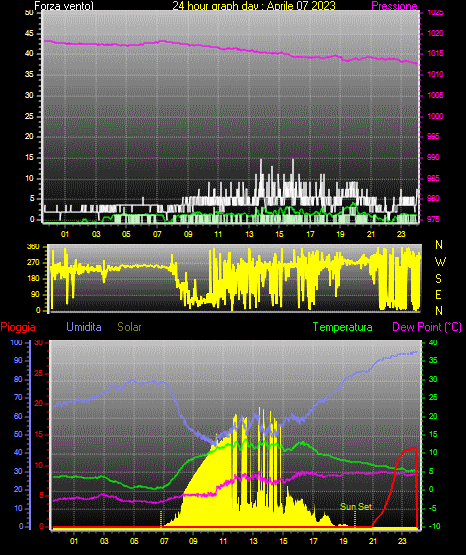Click the Sun Set marker text
The width and height of the screenshot is (466, 555).
click(356, 507)
